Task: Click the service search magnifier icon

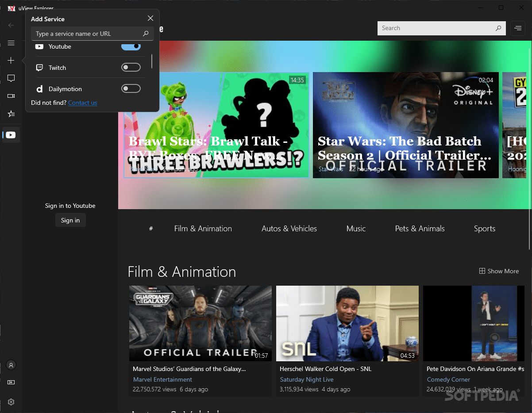Action: pyautogui.click(x=146, y=34)
